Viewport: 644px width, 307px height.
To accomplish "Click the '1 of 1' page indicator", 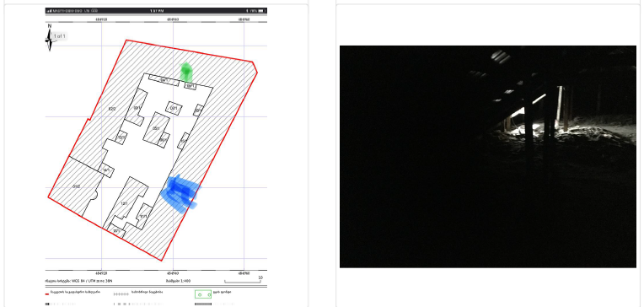I will click(60, 36).
